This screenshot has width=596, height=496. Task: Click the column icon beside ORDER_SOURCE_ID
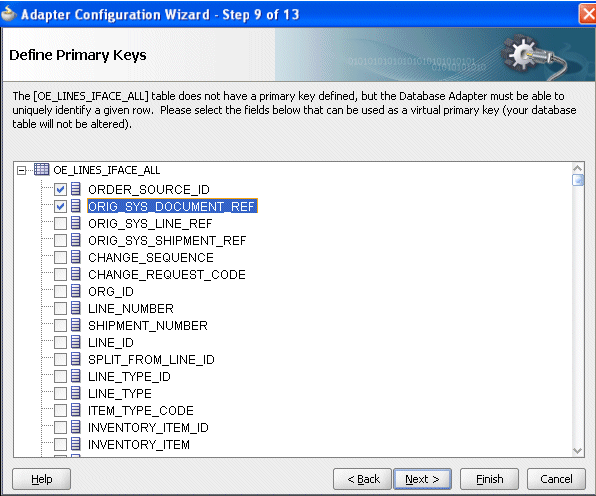(76, 189)
